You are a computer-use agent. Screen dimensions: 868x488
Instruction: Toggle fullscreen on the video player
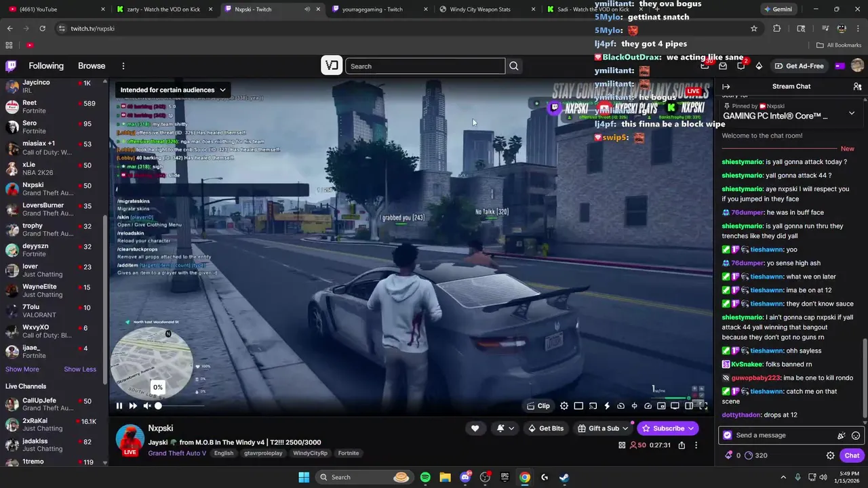[x=703, y=406]
